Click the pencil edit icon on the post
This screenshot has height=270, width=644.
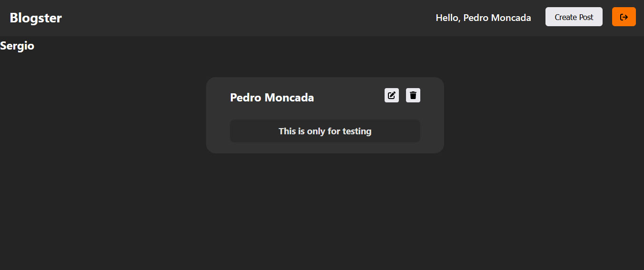(392, 95)
